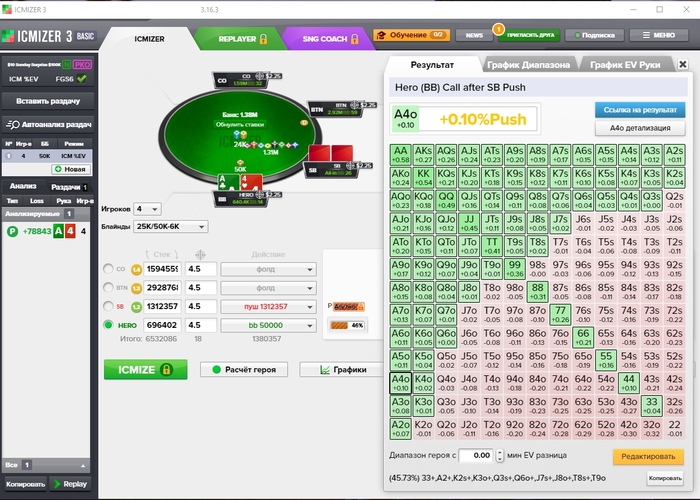Viewport: 700px width, 500px height.
Task: Click the Графики button
Action: click(343, 369)
